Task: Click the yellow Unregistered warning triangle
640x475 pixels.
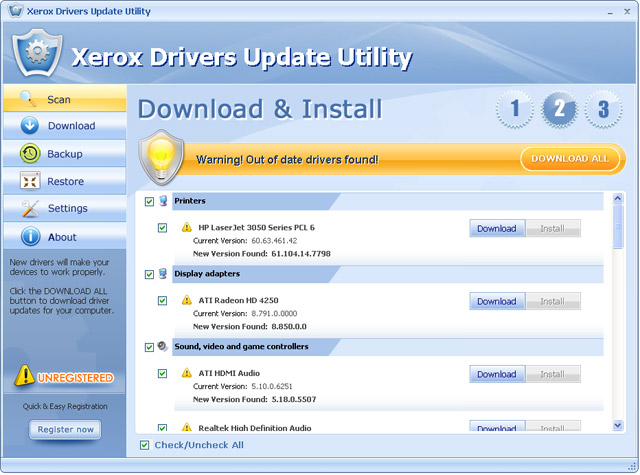Action: click(24, 375)
